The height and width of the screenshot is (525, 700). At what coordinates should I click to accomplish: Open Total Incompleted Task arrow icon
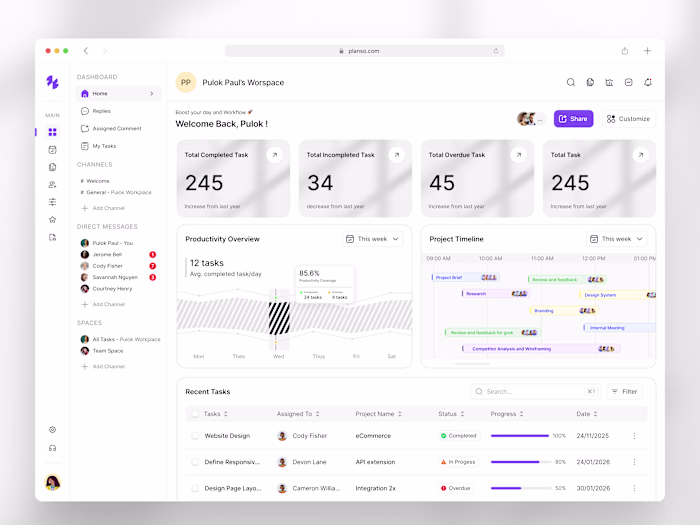pyautogui.click(x=396, y=155)
